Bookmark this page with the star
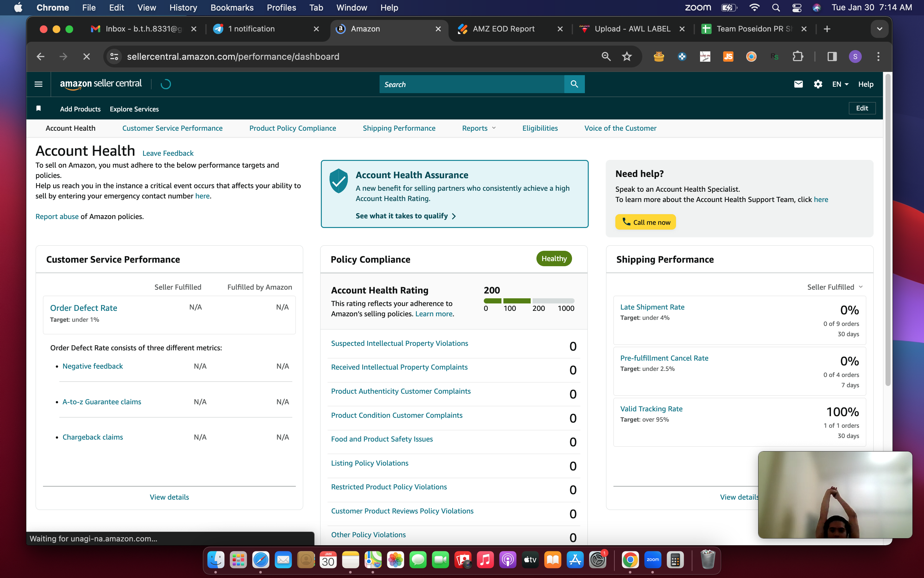The image size is (924, 578). coord(627,57)
